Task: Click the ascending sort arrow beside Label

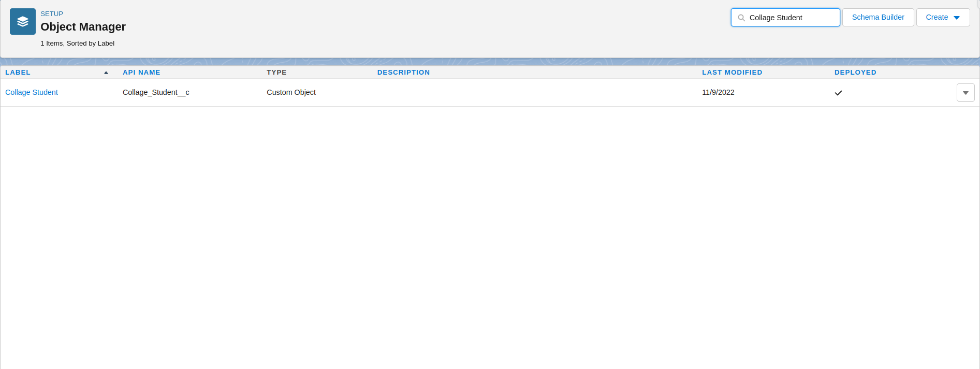Action: click(x=106, y=73)
